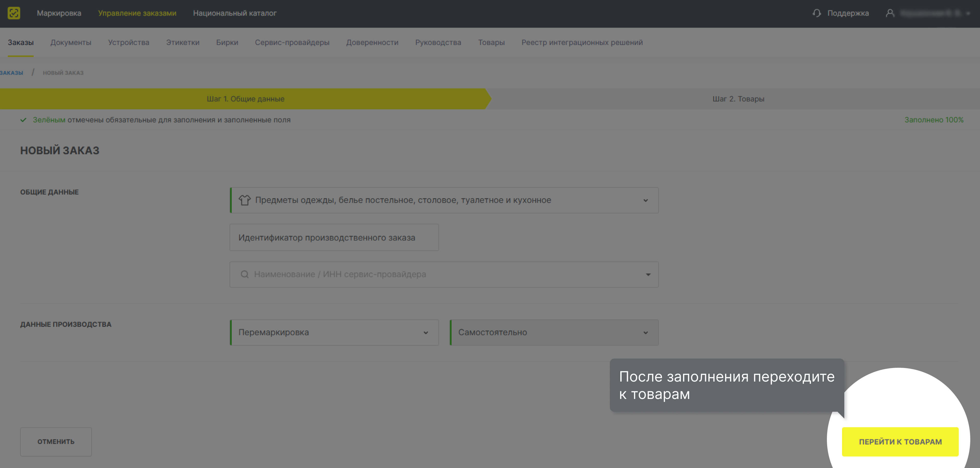Click the ОТМЕНИТЬ button

pyautogui.click(x=56, y=441)
